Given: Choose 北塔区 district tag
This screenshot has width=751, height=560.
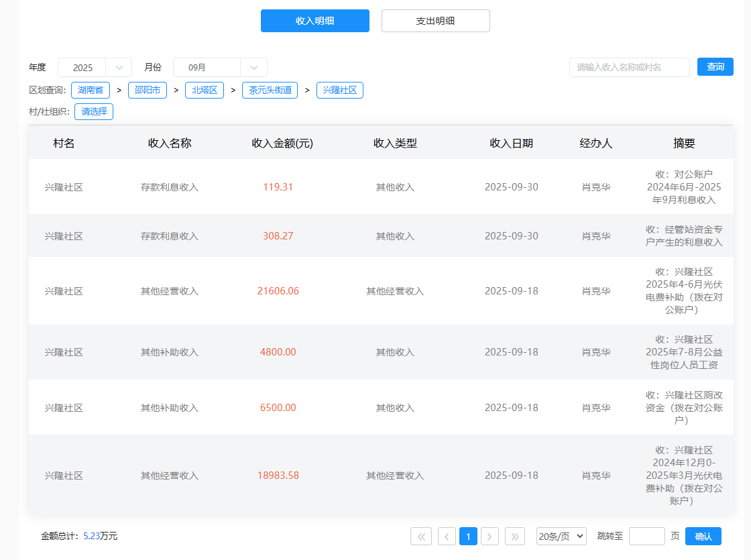Looking at the screenshot, I should pyautogui.click(x=205, y=91).
